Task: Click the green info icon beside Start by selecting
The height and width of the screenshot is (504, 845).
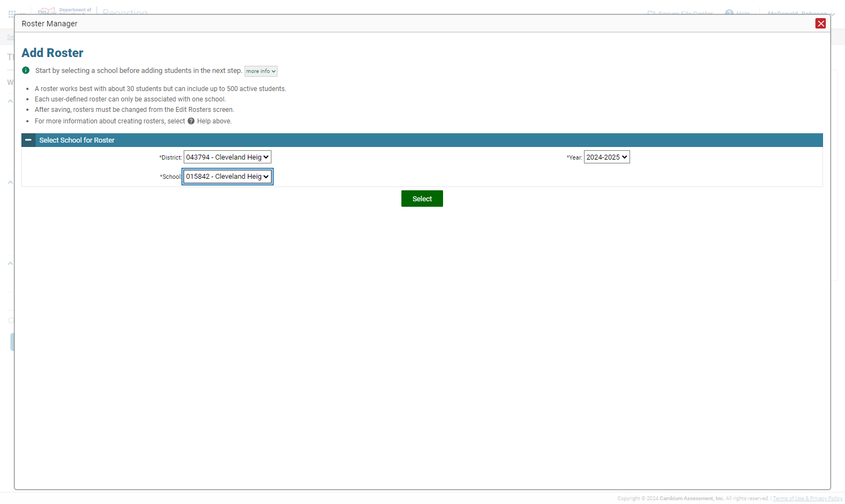Action: click(26, 70)
